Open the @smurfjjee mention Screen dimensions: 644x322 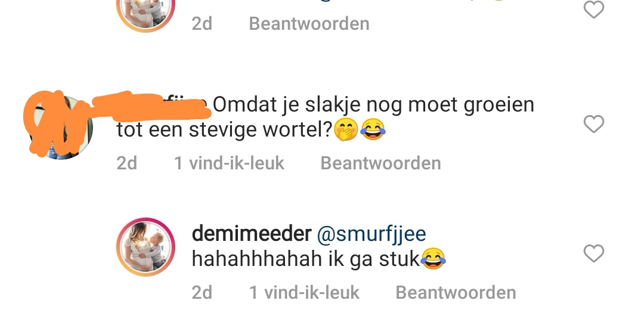pyautogui.click(x=371, y=234)
